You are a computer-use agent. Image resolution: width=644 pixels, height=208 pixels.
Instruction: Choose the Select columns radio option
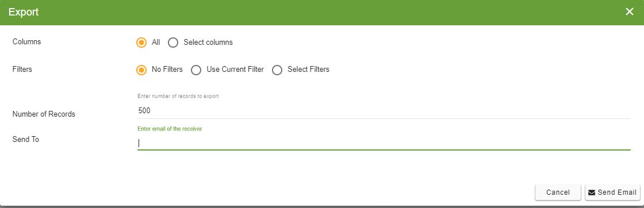(173, 43)
